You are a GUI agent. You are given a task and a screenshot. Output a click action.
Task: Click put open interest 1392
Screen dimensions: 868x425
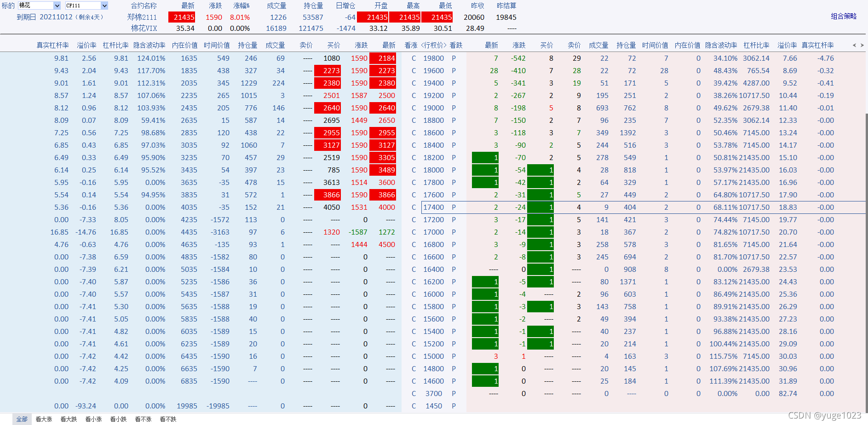[627, 132]
